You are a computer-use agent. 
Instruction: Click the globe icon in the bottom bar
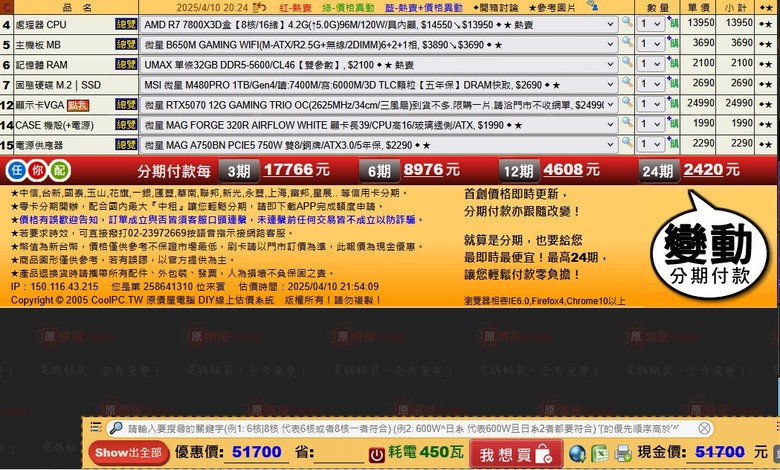tap(578, 453)
